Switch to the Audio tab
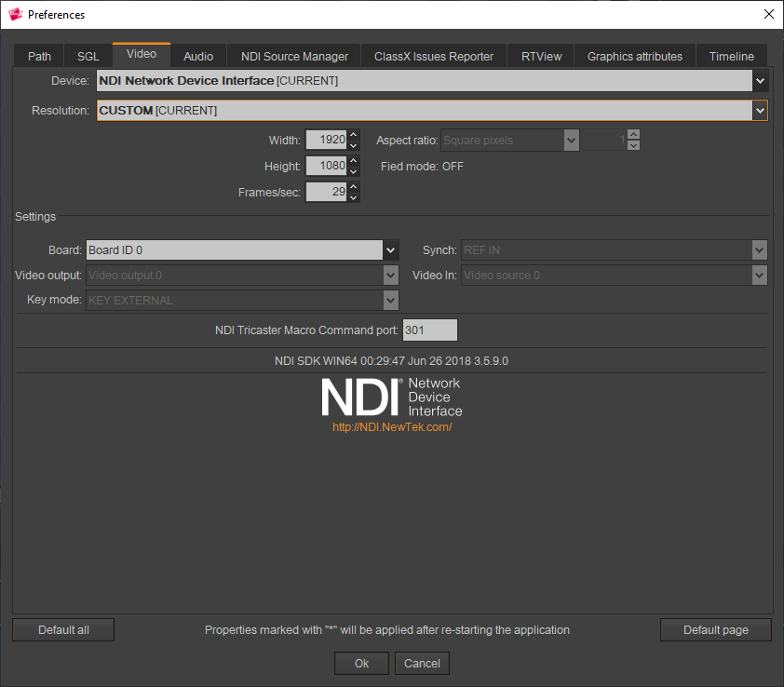The image size is (784, 687). pos(198,56)
